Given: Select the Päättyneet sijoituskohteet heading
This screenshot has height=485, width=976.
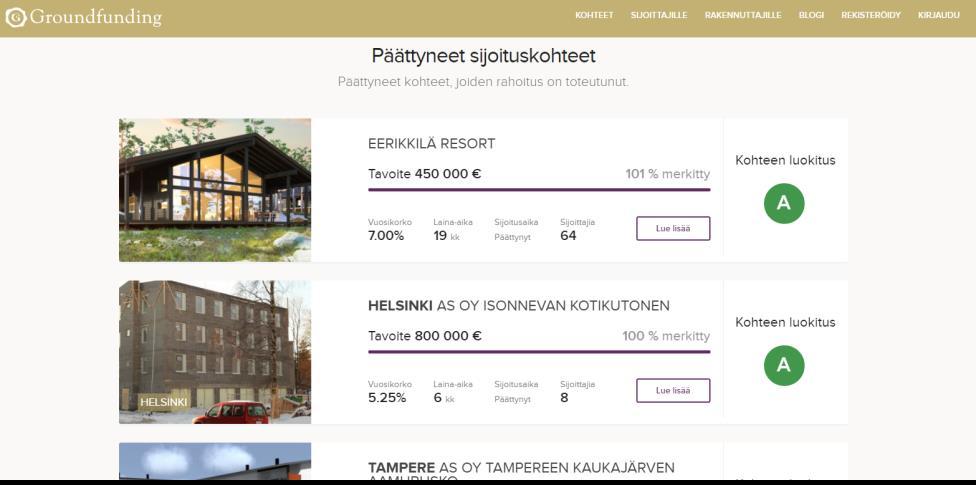Looking at the screenshot, I should tap(484, 56).
